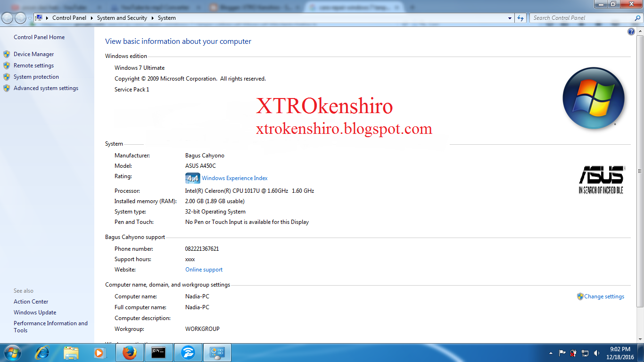The width and height of the screenshot is (644, 362).
Task: Open the address bar history dropdown
Action: tap(510, 18)
